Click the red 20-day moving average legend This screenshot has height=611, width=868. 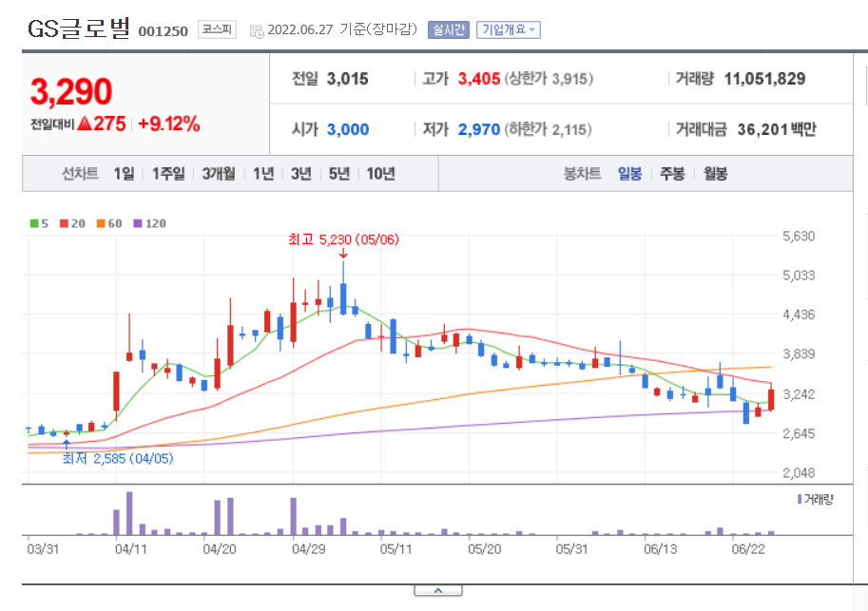72,223
